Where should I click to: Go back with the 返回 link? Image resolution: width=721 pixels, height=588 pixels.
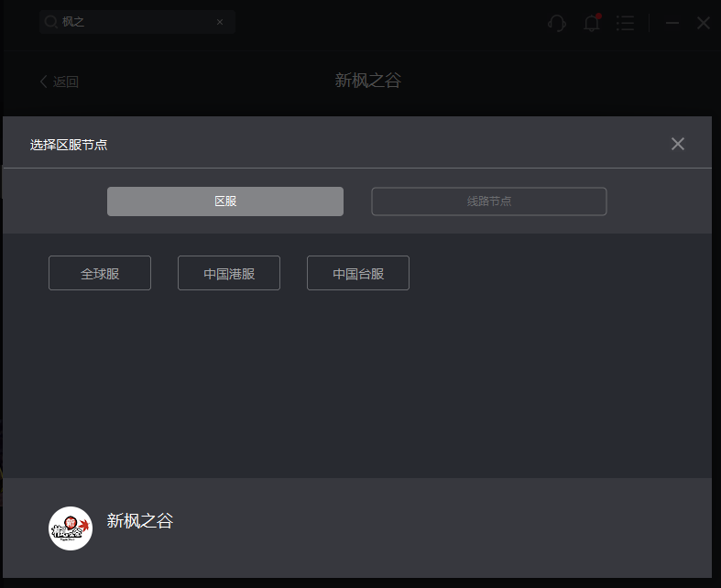click(x=60, y=82)
